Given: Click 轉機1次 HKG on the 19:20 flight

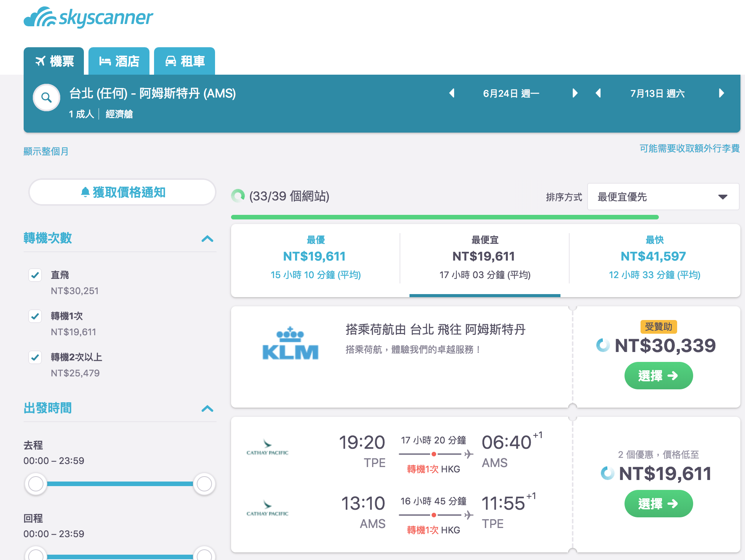Looking at the screenshot, I should click(x=434, y=469).
